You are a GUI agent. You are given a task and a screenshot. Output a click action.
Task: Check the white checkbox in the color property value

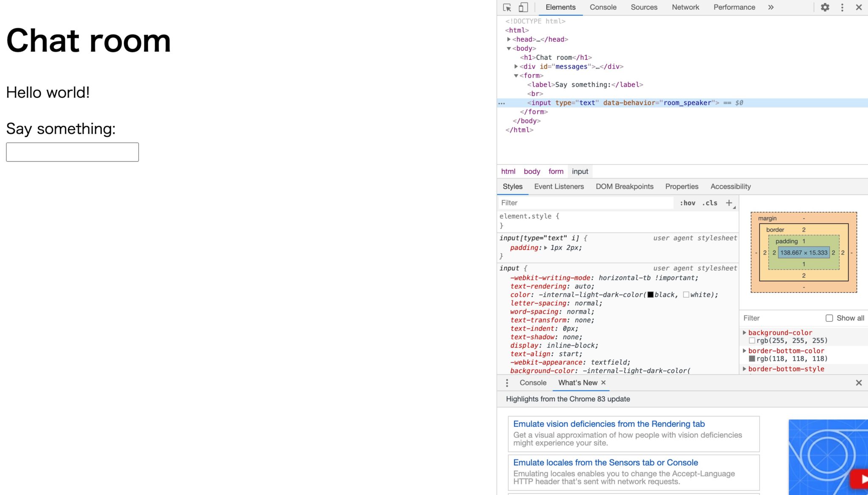(686, 295)
